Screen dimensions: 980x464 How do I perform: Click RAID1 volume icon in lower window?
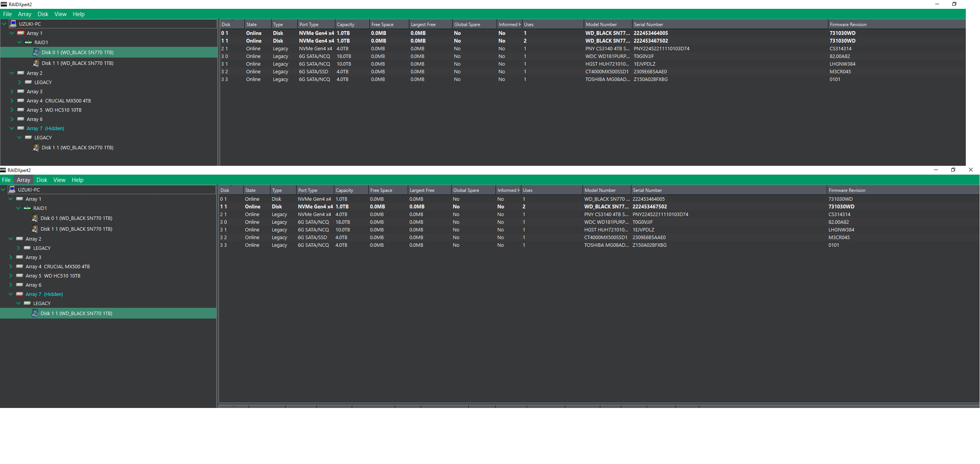27,208
